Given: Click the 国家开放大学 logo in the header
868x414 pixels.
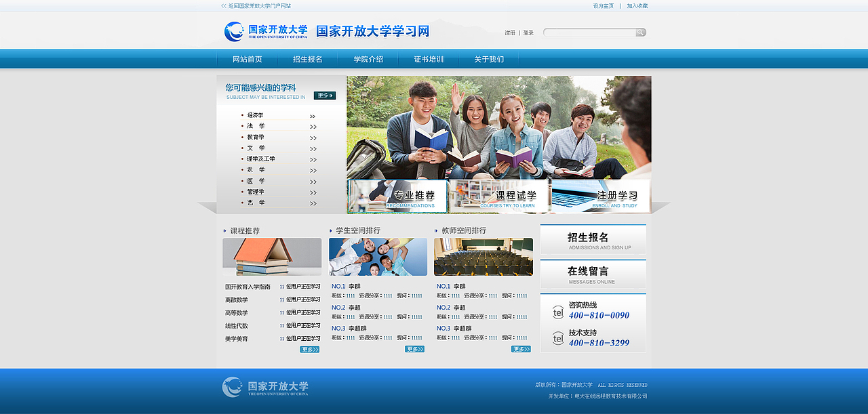Looking at the screenshot, I should click(x=266, y=31).
